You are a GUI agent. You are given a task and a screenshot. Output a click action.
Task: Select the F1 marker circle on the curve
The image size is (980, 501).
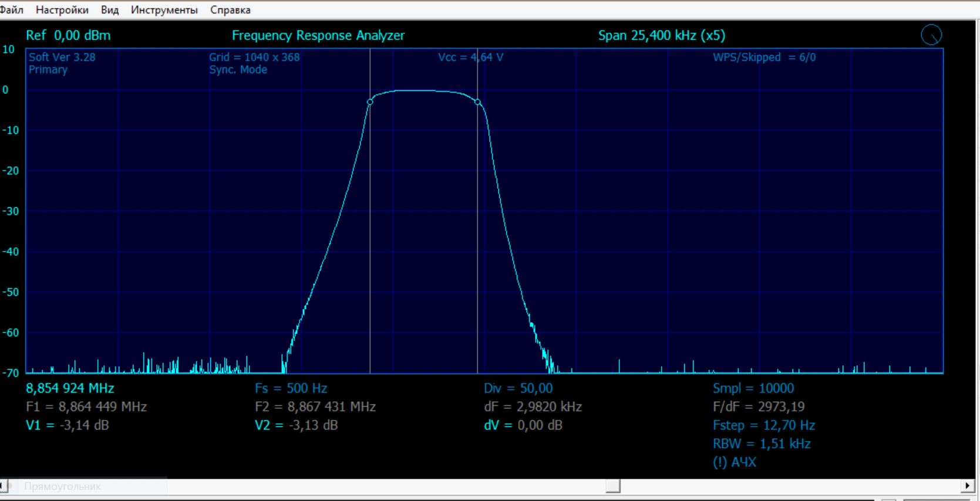coord(370,102)
